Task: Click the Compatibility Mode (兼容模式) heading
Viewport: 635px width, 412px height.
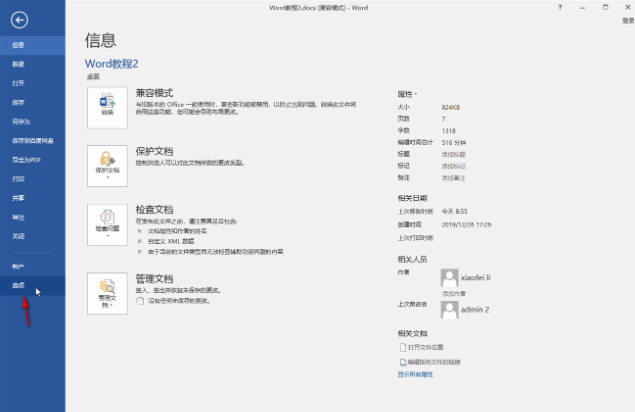Action: (x=154, y=93)
